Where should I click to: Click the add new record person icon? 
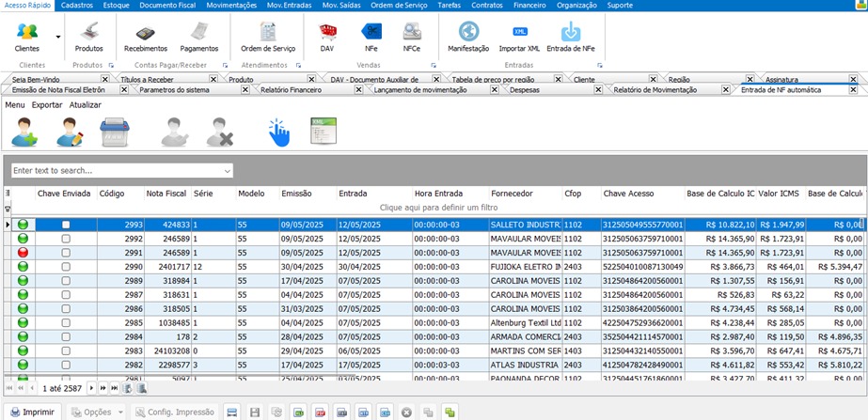(24, 132)
